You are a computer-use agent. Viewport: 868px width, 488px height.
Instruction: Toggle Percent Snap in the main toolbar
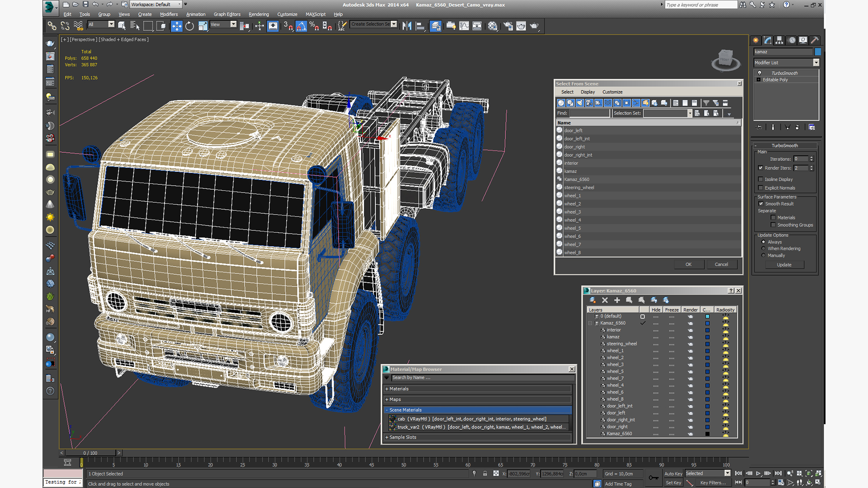(x=314, y=26)
